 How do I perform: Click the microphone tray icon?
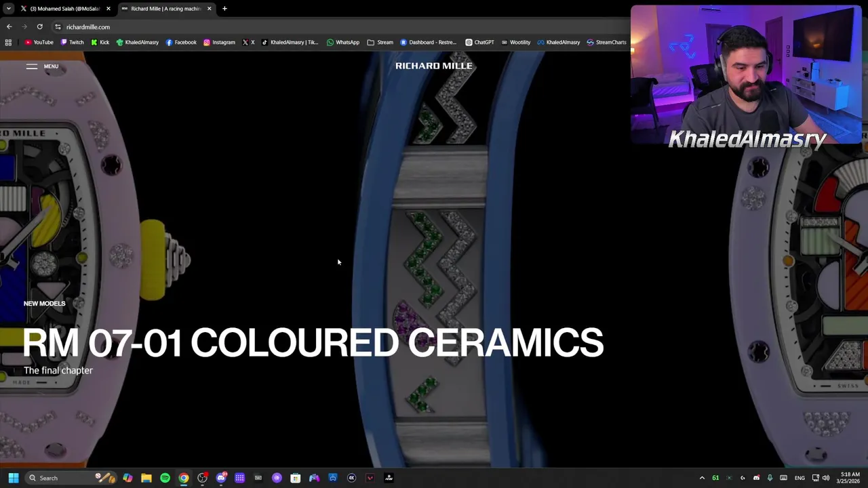770,478
